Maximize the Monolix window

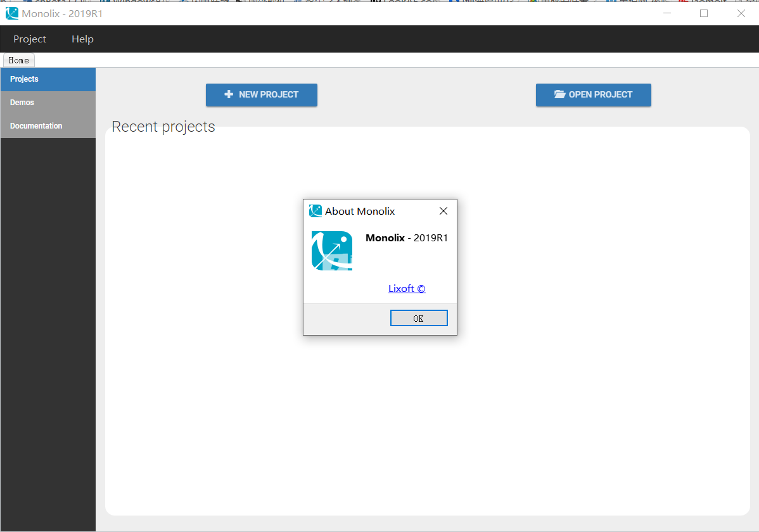point(704,13)
